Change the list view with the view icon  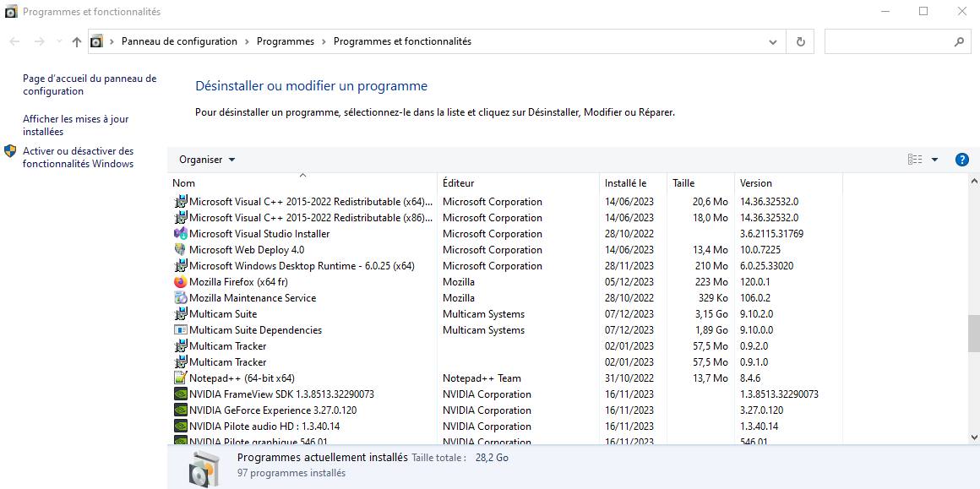coord(915,160)
